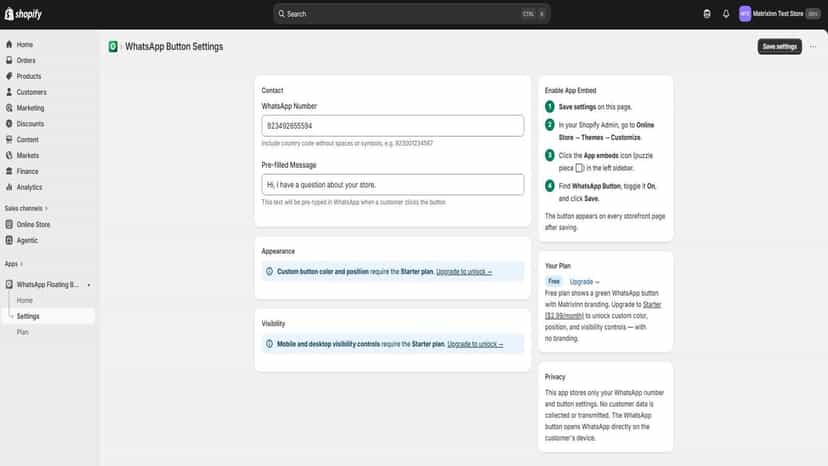Click Upgrade to unlock in Appearance

tap(464, 272)
